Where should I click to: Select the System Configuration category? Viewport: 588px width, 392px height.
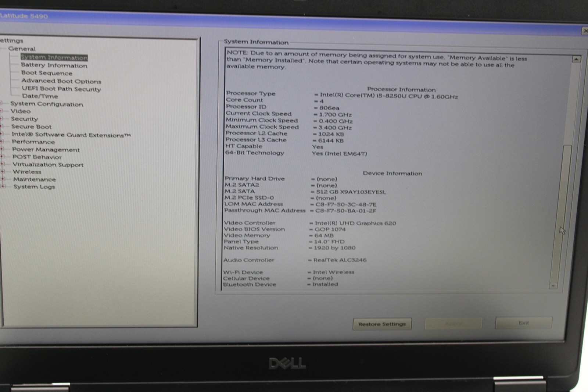click(x=47, y=104)
